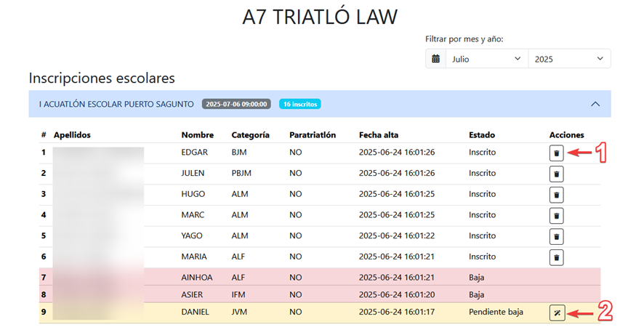Click the trash icon next to MARIA
Image resolution: width=644 pixels, height=335 pixels.
[x=556, y=257]
